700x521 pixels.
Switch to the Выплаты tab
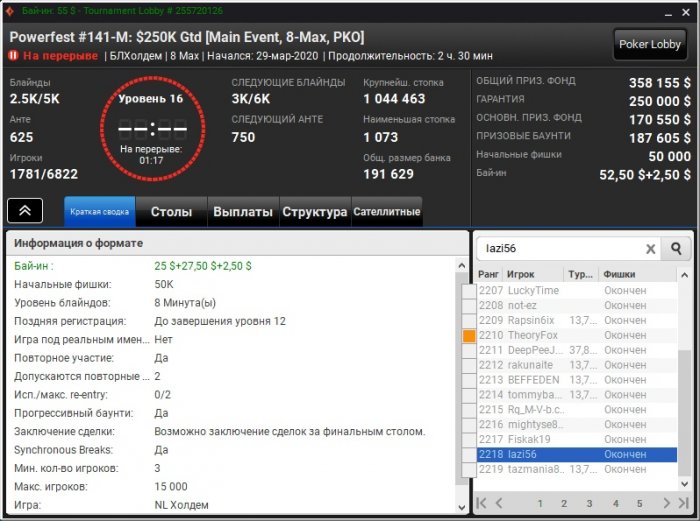point(243,212)
